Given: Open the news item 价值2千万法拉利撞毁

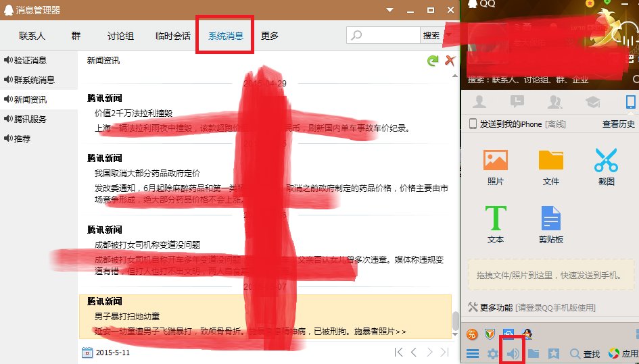Looking at the screenshot, I should tap(133, 113).
